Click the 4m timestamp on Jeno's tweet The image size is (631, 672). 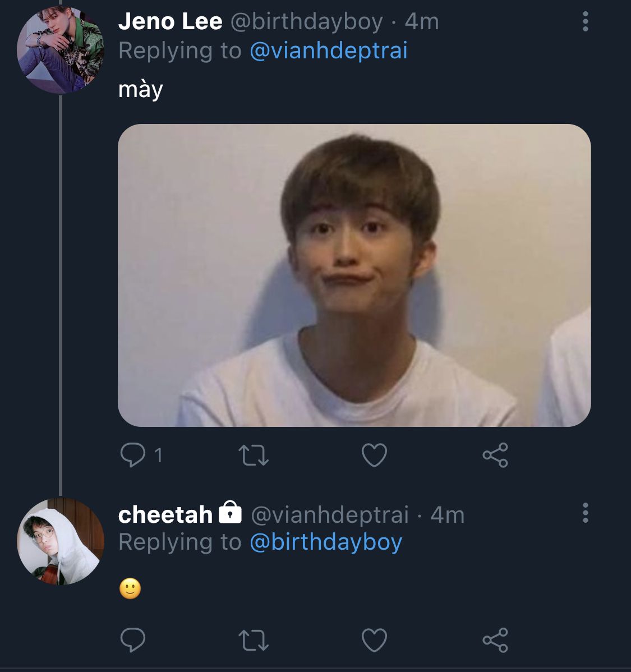coord(422,22)
